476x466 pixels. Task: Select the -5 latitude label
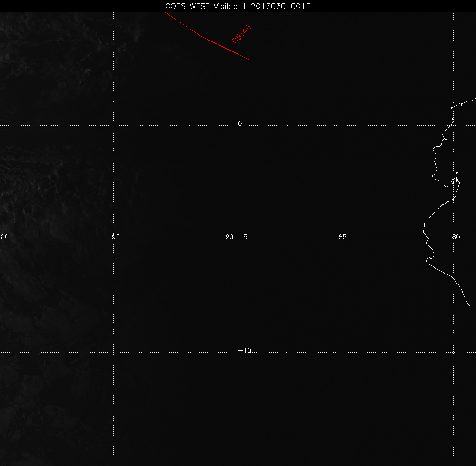pyautogui.click(x=242, y=237)
